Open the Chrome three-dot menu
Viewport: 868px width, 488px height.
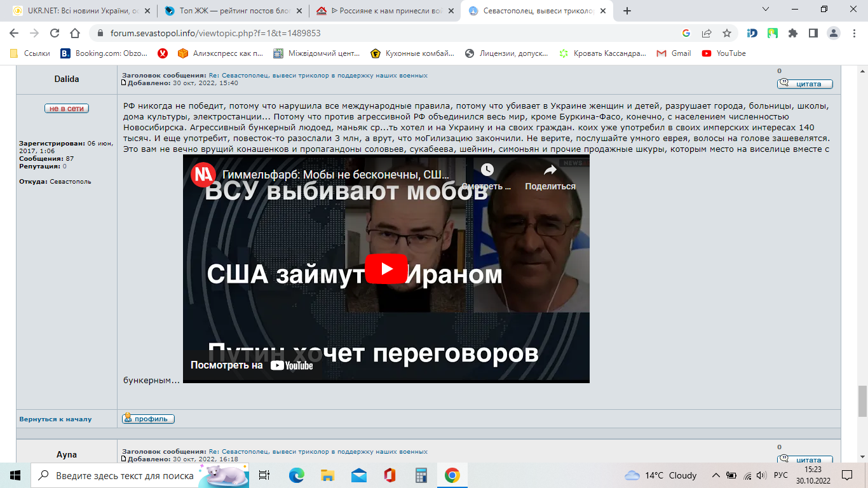pyautogui.click(x=854, y=33)
